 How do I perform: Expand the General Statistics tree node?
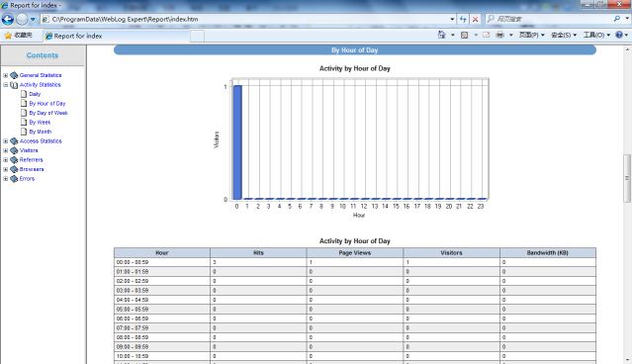tap(6, 75)
